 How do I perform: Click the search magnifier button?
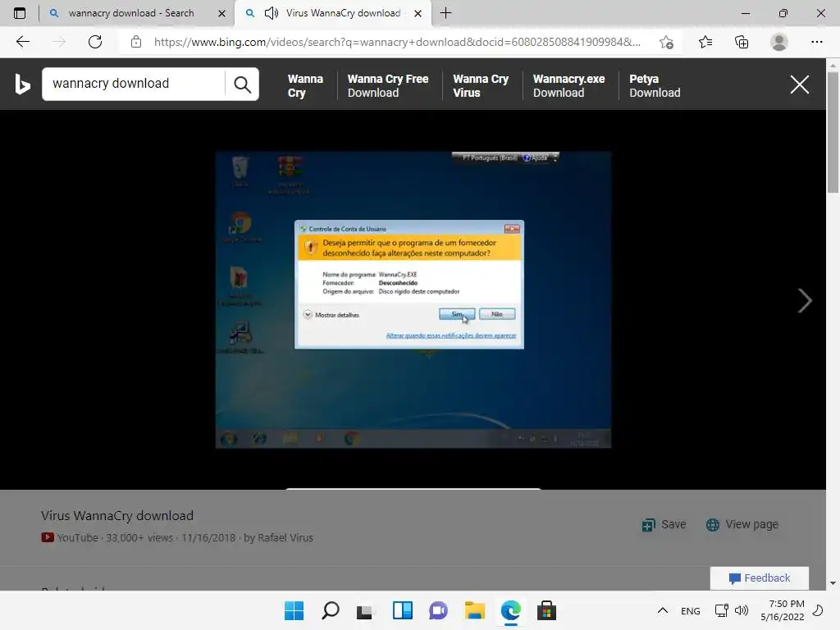[242, 84]
